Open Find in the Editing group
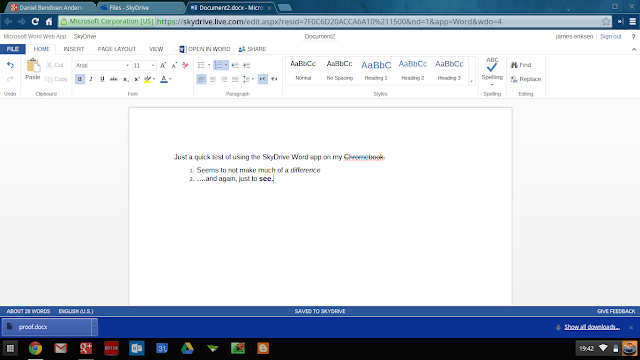 (521, 65)
